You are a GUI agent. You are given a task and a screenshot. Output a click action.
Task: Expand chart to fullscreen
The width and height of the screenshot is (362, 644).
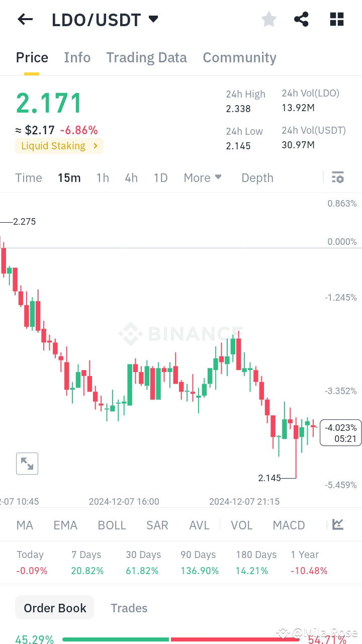[27, 464]
